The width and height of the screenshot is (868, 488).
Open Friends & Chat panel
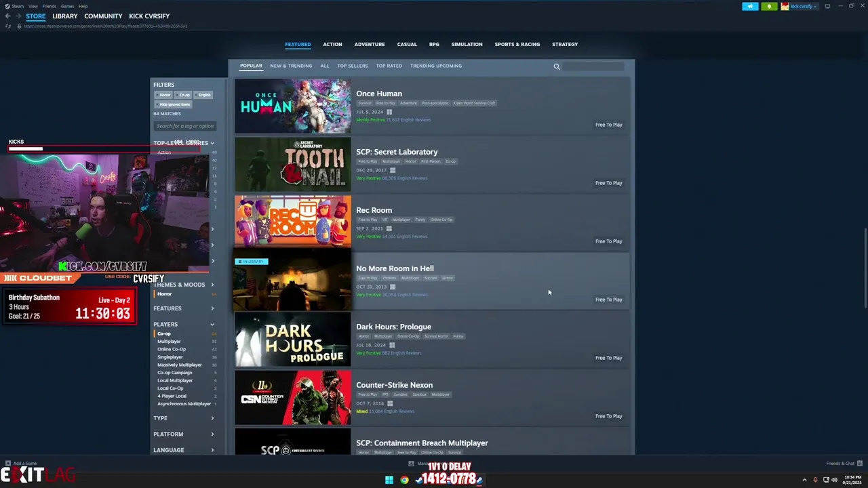(x=844, y=464)
